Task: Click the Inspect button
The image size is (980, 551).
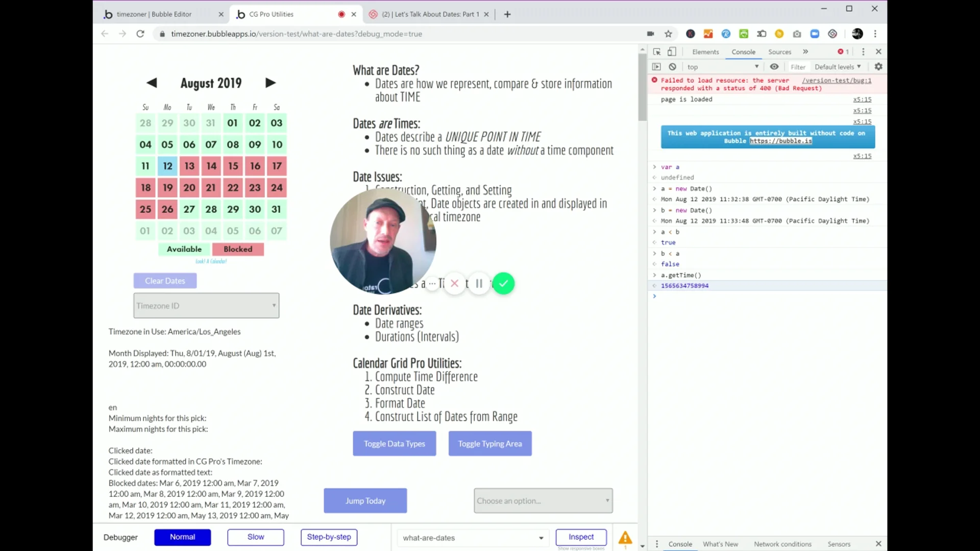Action: tap(581, 537)
